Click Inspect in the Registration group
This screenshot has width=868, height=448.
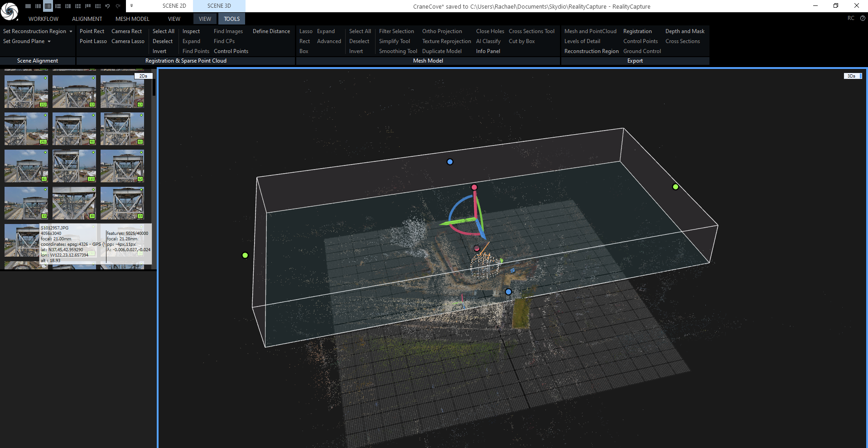click(x=191, y=31)
